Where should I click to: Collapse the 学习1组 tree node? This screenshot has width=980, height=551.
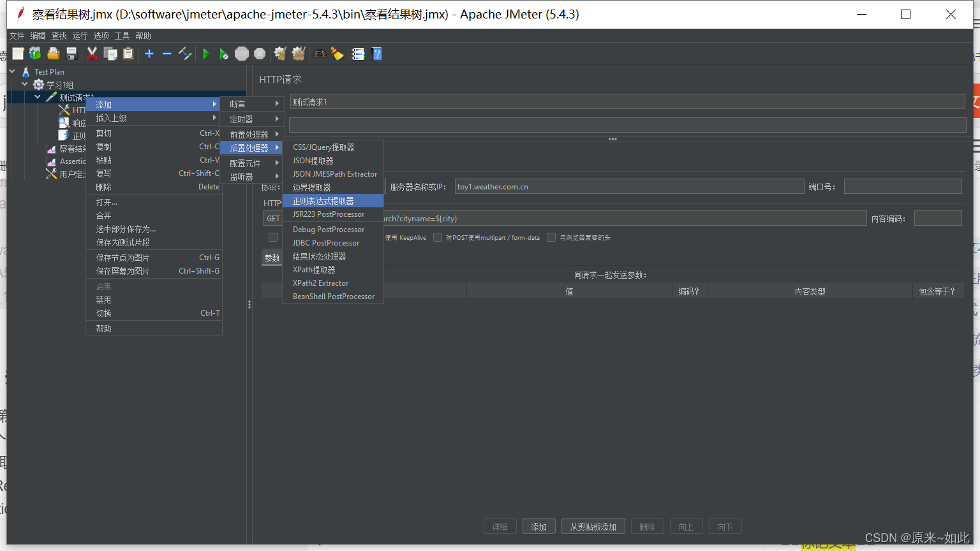pyautogui.click(x=25, y=84)
